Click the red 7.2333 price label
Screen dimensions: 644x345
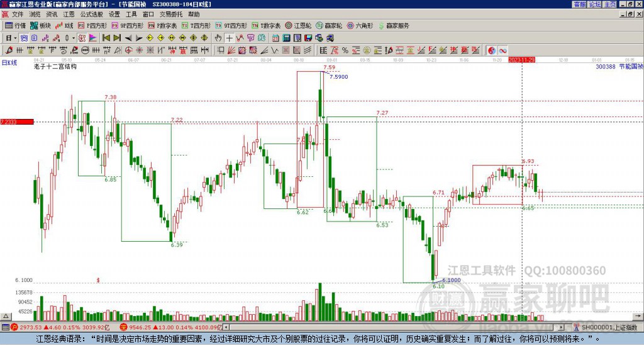(17, 122)
